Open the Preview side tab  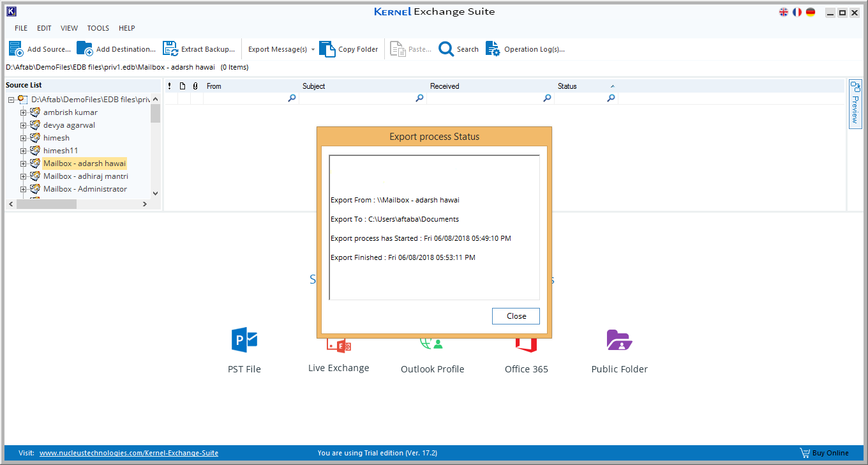tap(855, 103)
